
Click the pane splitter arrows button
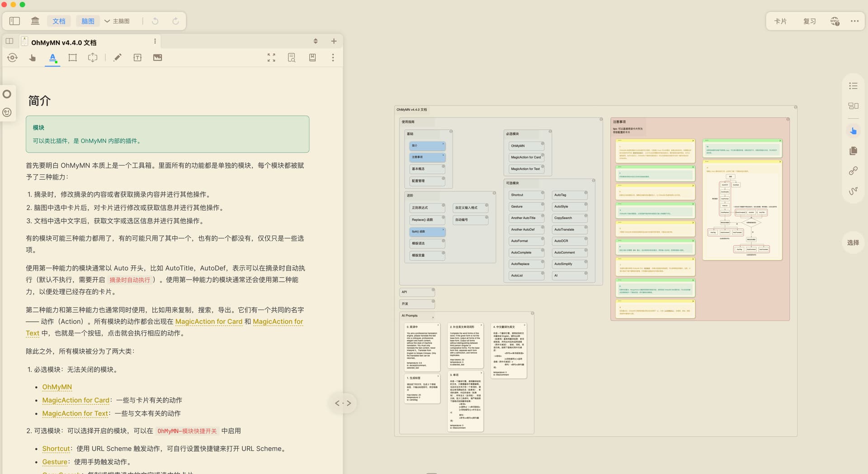(343, 403)
